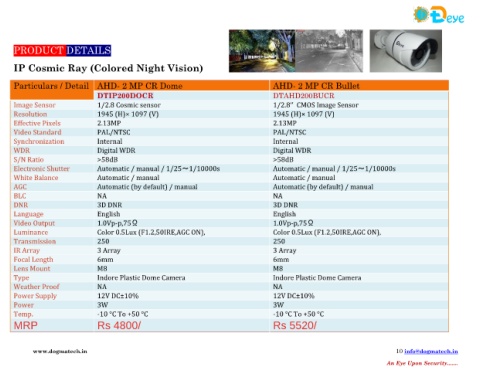Click the D-eye logo icon

[x=439, y=15]
